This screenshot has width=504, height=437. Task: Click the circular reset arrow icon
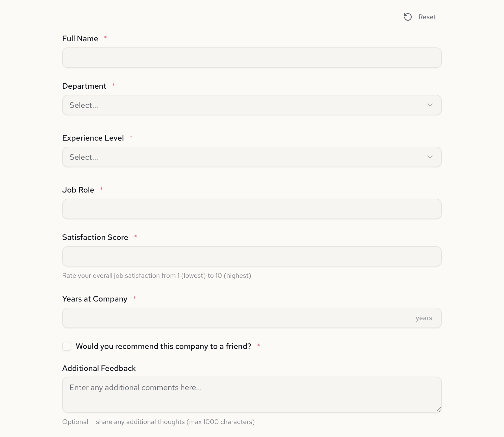point(408,17)
